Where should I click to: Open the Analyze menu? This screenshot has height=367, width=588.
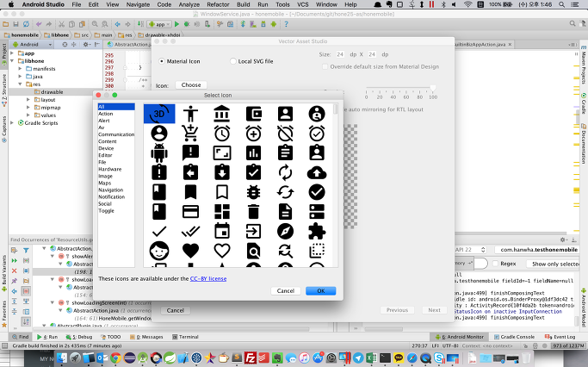point(189,4)
